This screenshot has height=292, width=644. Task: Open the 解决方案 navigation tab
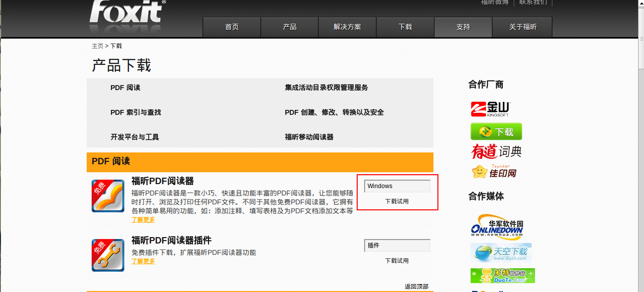pos(347,27)
